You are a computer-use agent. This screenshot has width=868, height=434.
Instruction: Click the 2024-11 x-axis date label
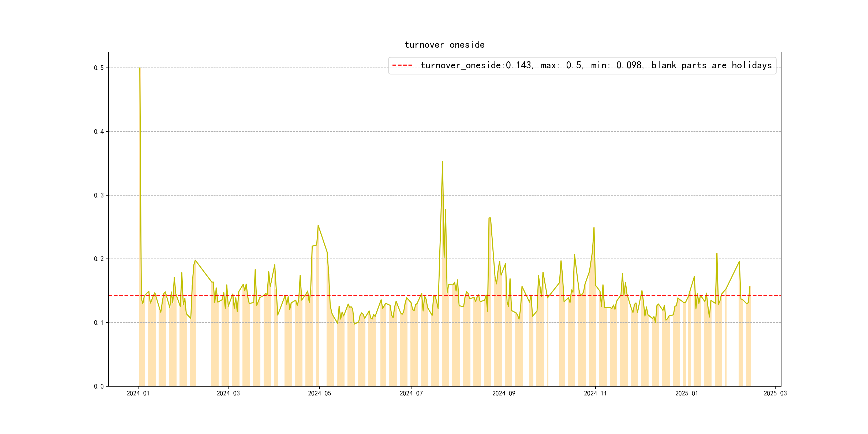pyautogui.click(x=595, y=394)
